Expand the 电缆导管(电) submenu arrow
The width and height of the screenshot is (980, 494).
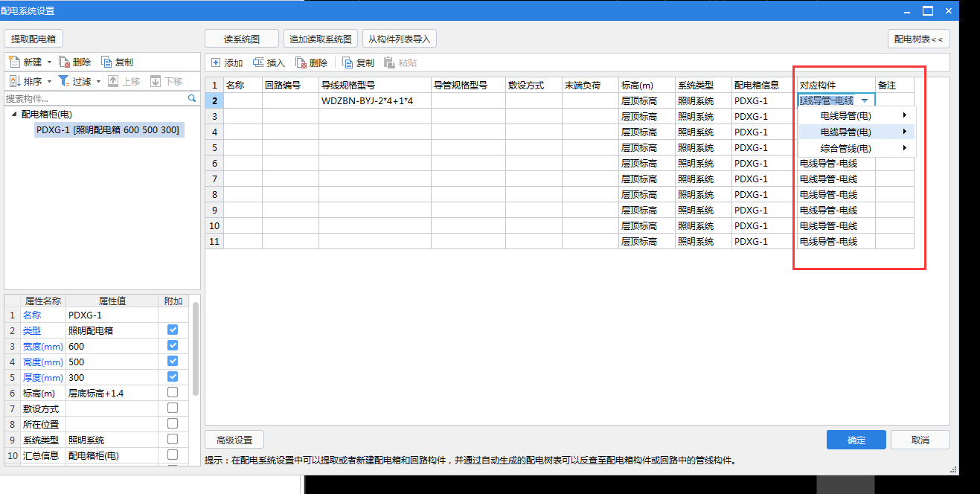[x=904, y=132]
